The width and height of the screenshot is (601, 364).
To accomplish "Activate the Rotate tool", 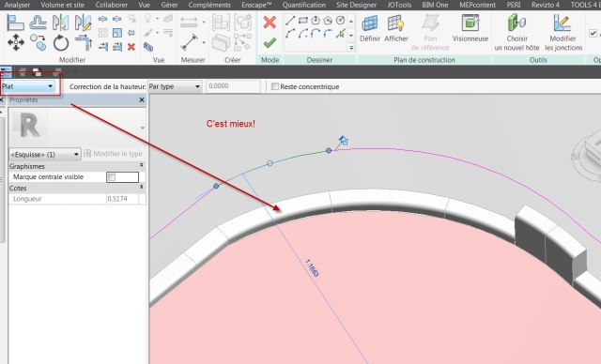I will [60, 43].
